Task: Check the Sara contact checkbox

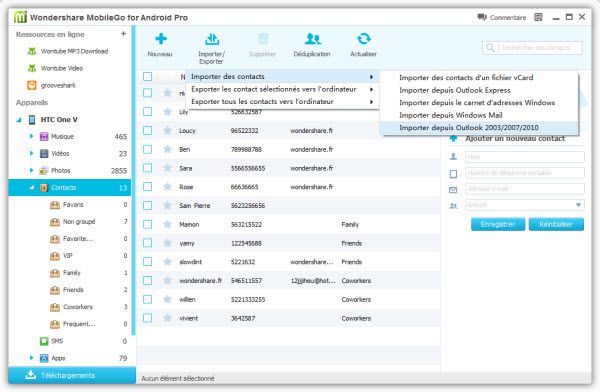Action: point(147,168)
